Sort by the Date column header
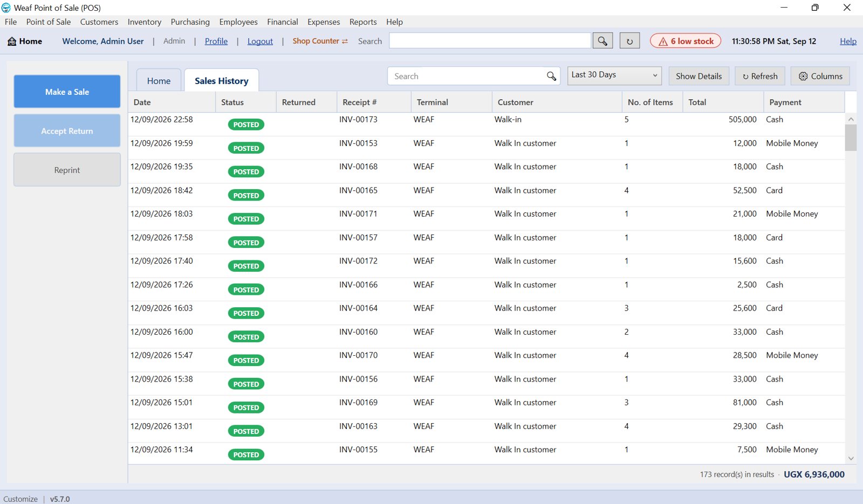The height and width of the screenshot is (504, 863). (172, 102)
